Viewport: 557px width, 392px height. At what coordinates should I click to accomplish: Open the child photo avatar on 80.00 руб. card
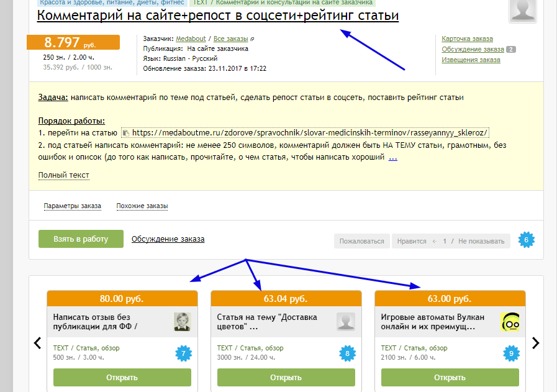click(x=181, y=322)
